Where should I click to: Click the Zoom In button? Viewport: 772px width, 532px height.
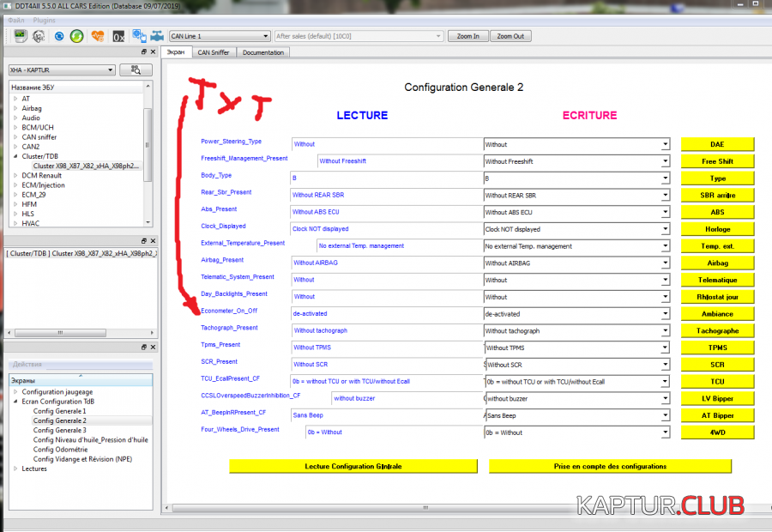pos(468,36)
